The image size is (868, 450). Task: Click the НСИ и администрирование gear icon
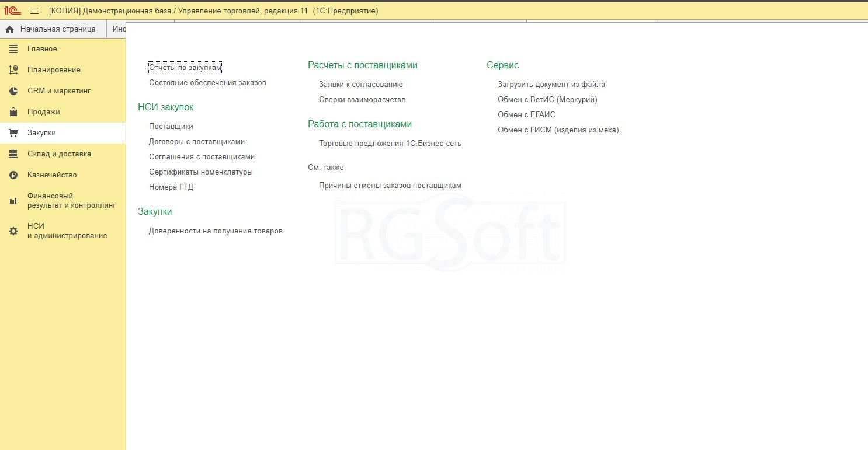point(13,231)
